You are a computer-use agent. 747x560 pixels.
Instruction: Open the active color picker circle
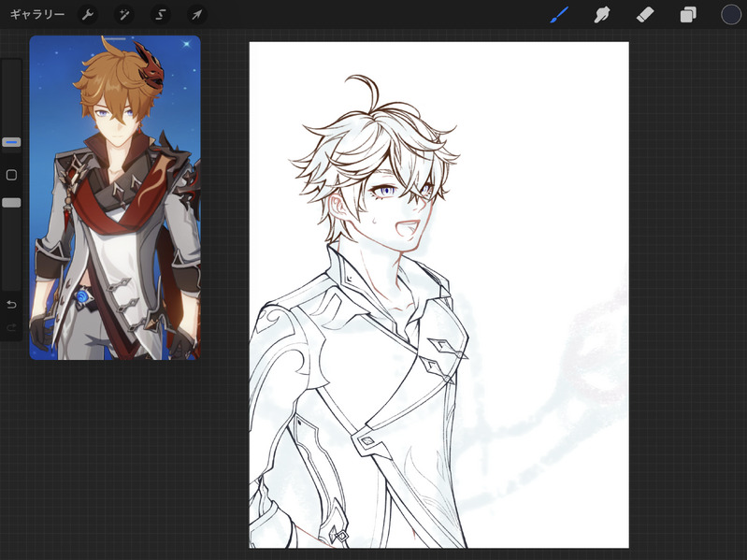pos(731,15)
